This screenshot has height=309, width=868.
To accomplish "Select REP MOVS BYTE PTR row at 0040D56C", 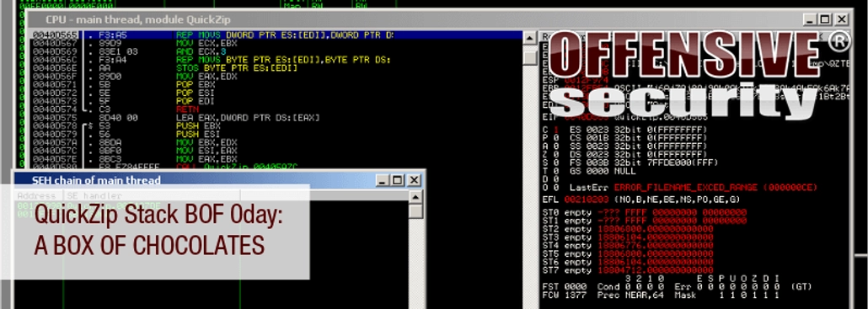I will coord(276,60).
